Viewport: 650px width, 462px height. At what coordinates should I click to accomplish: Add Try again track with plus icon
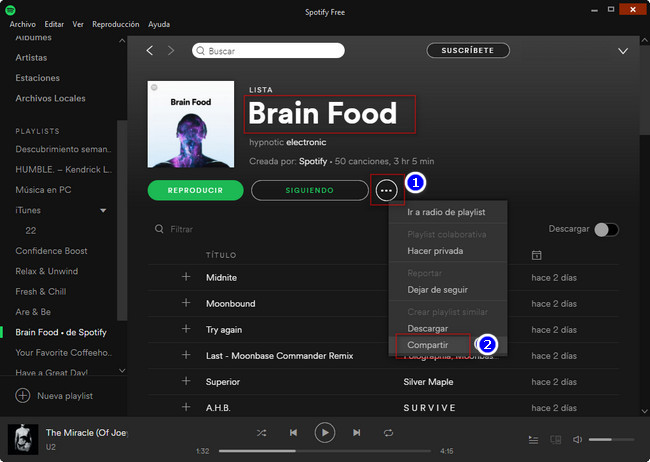[186, 329]
